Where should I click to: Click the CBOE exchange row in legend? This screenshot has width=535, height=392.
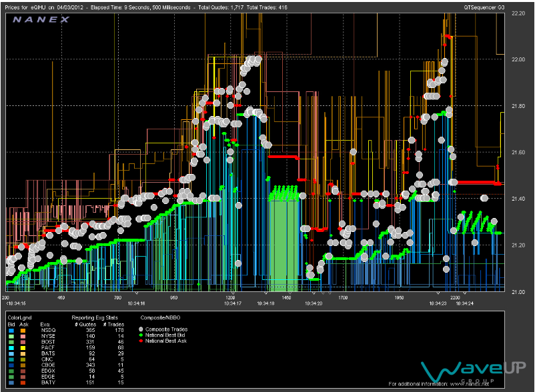[48, 365]
